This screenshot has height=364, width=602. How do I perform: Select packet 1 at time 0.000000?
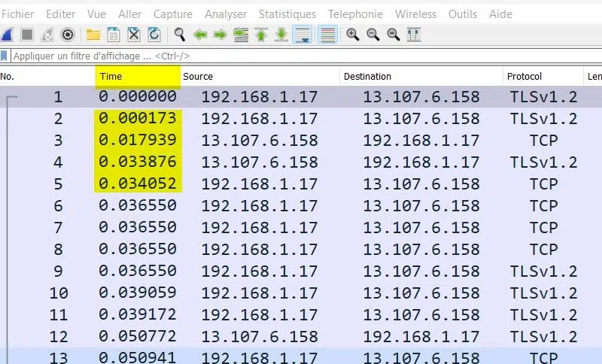tap(301, 97)
